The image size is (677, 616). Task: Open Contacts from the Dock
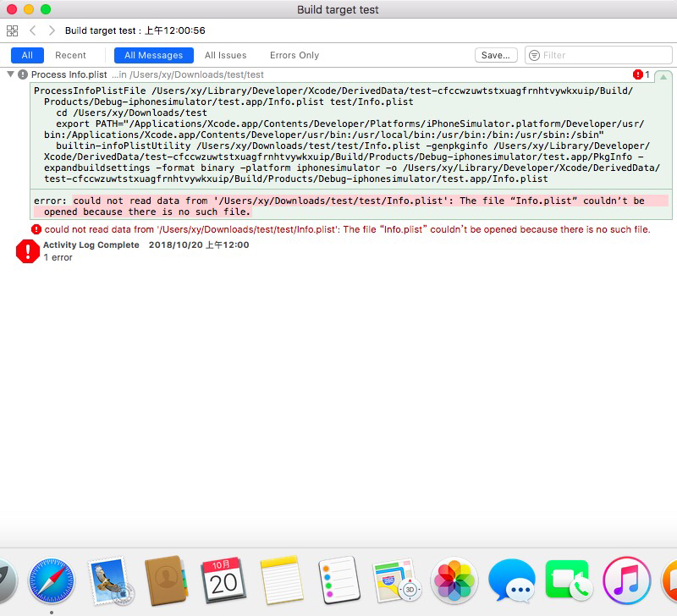click(x=166, y=580)
